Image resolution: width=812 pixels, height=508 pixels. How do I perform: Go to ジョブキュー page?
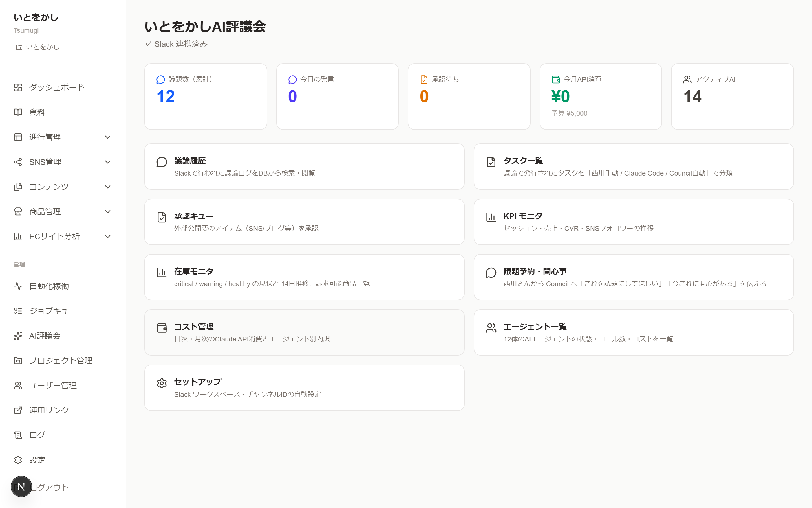pyautogui.click(x=63, y=311)
